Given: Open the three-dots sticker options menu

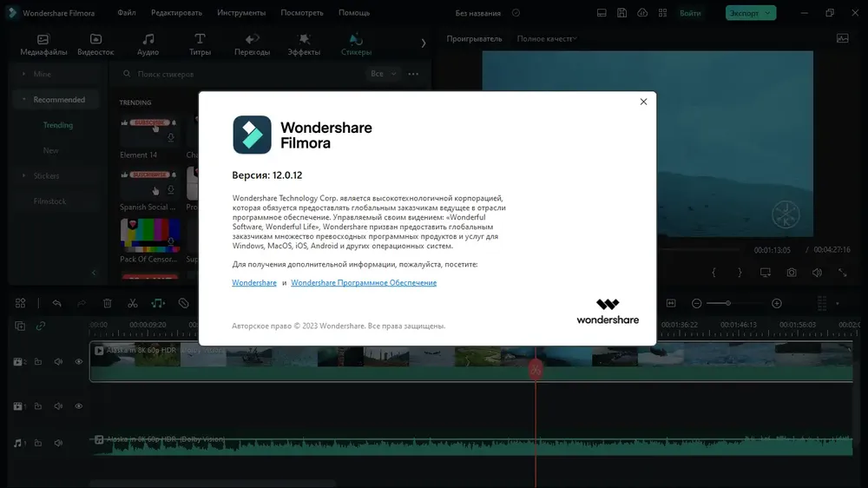Looking at the screenshot, I should tap(413, 74).
